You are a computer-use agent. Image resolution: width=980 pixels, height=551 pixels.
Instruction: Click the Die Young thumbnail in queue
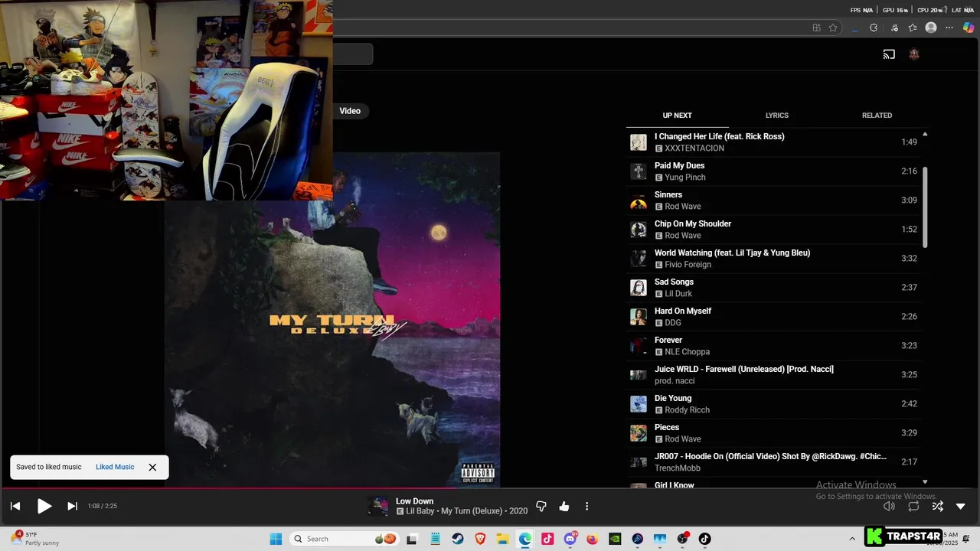(639, 404)
